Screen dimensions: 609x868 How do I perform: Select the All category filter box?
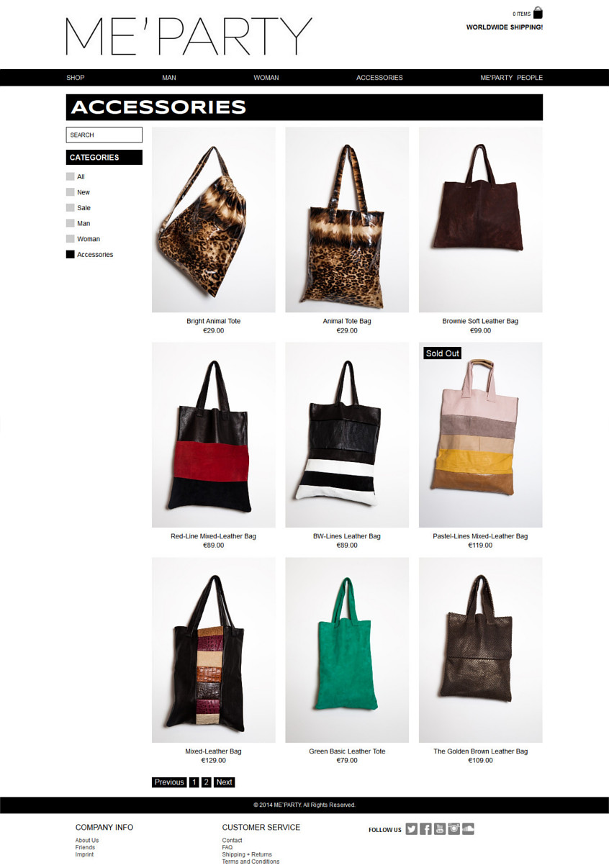point(70,176)
